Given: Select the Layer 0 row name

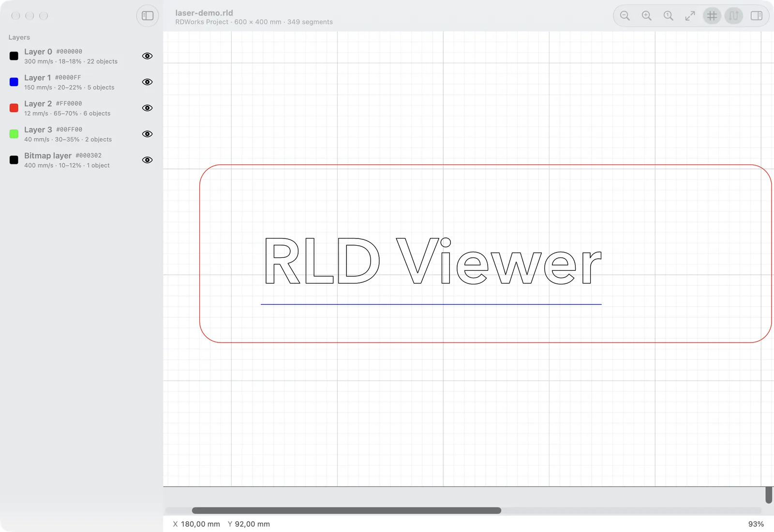Looking at the screenshot, I should point(38,52).
